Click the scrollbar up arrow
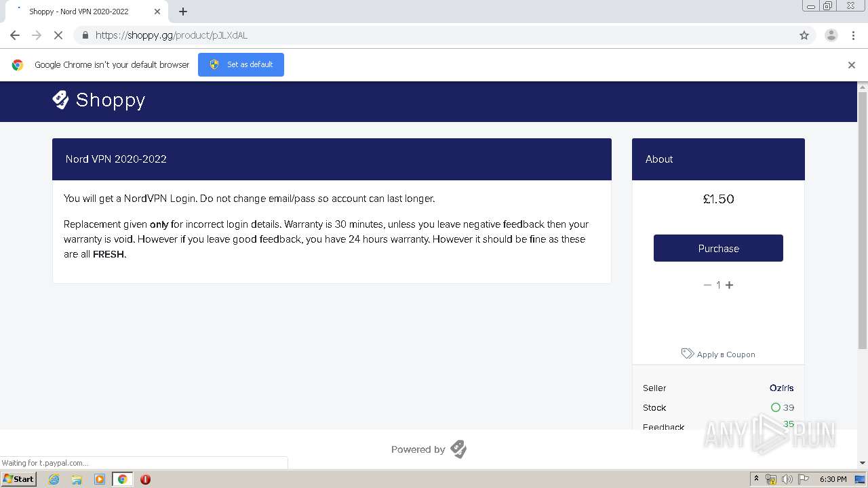Viewport: 868px width, 488px height. [863, 87]
